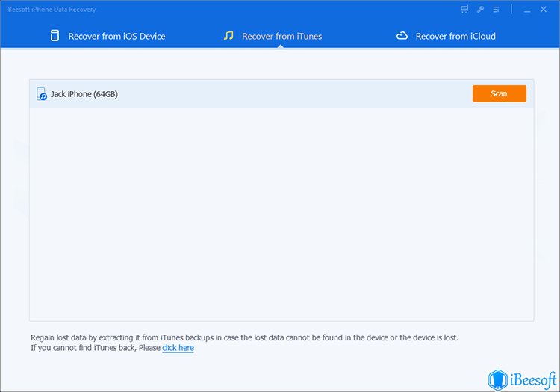Open the title bar menu icon
The image size is (560, 392).
click(496, 10)
